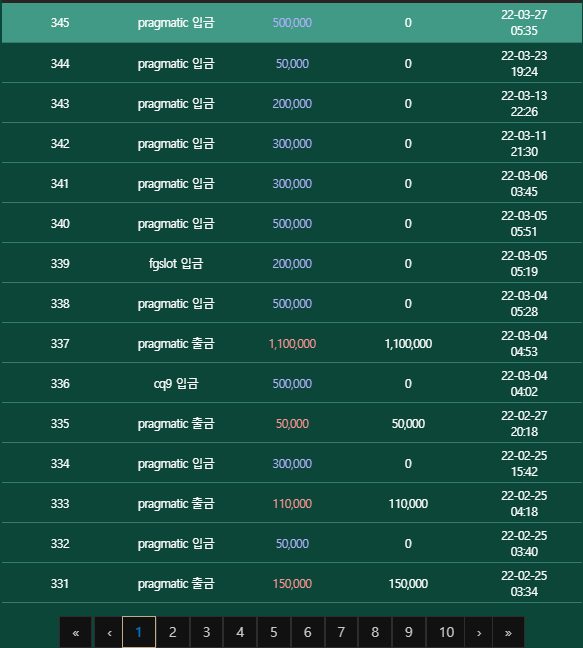Viewport: 583px width, 648px height.
Task: Select page 1 in pagination
Action: (x=139, y=632)
